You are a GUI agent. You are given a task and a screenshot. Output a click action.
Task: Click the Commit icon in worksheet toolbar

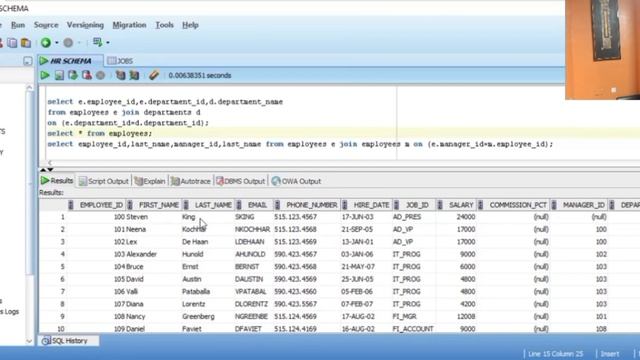73,76
